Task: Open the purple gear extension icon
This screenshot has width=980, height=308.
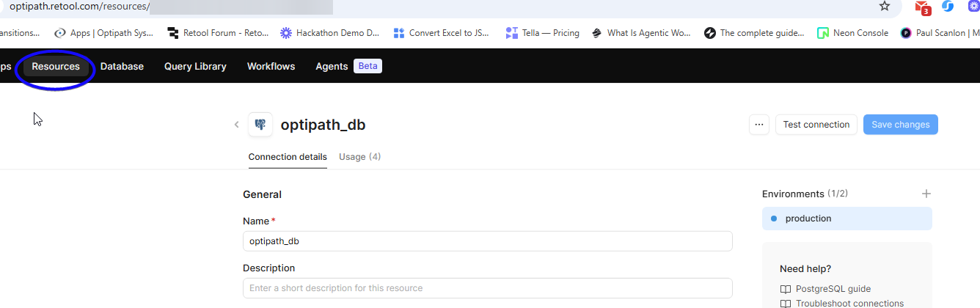Action: pos(974,7)
